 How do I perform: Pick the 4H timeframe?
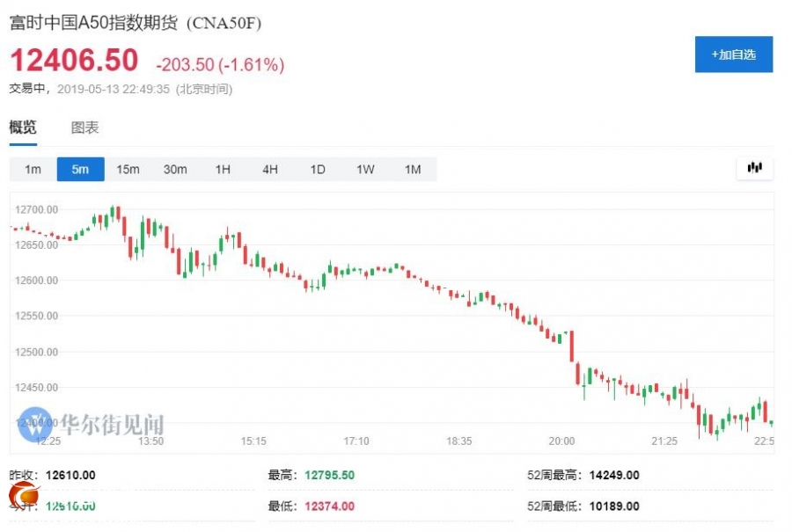coord(270,169)
